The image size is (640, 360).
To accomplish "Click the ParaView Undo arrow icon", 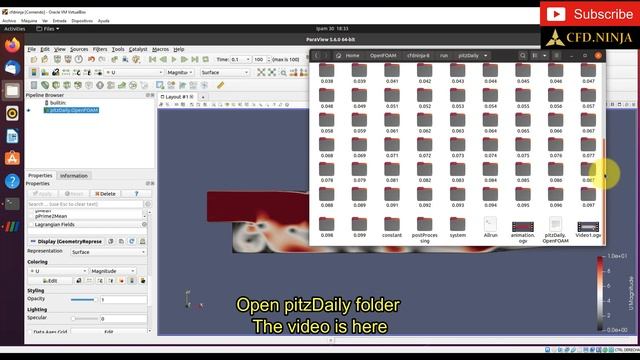I will click(91, 60).
